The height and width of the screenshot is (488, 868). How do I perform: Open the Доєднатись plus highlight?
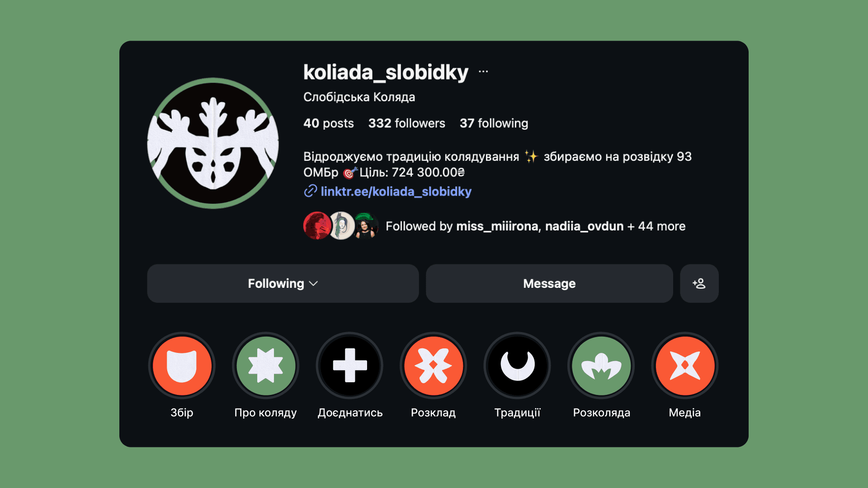(x=349, y=366)
